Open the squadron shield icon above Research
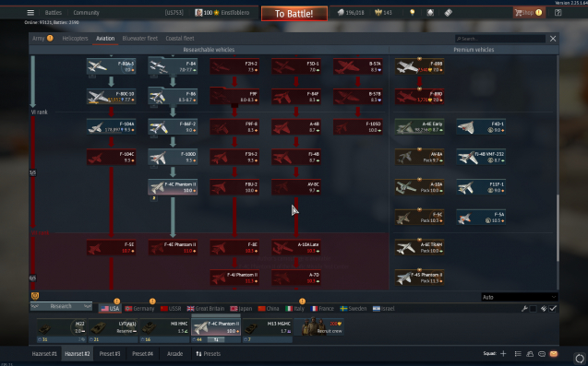588x366 pixels. click(35, 296)
